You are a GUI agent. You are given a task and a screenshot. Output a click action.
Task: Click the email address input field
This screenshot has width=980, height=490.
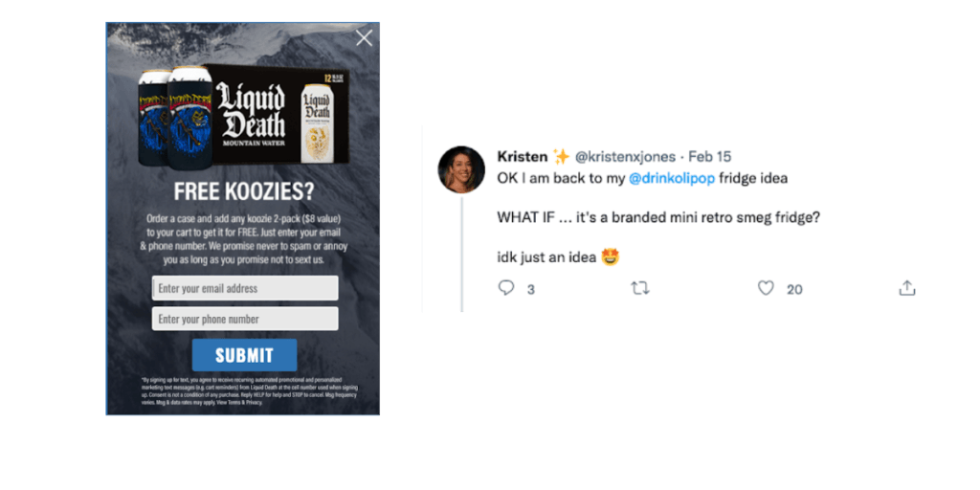tap(245, 288)
